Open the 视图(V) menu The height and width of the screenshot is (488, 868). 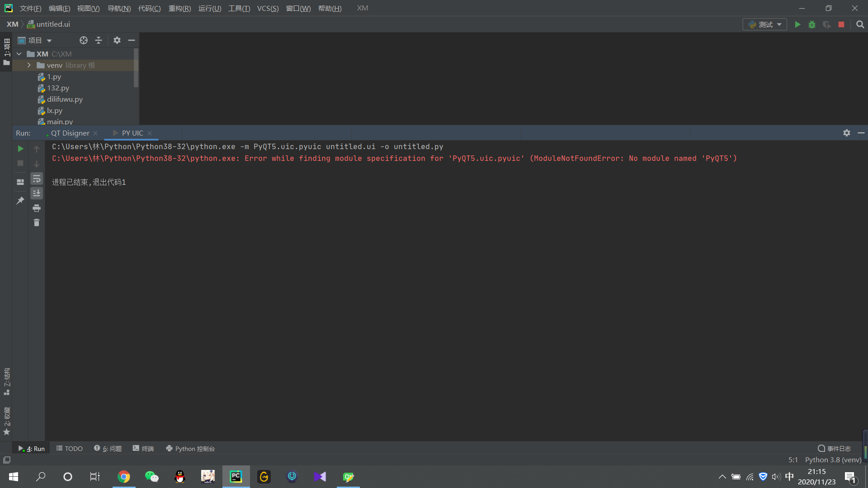pyautogui.click(x=88, y=8)
